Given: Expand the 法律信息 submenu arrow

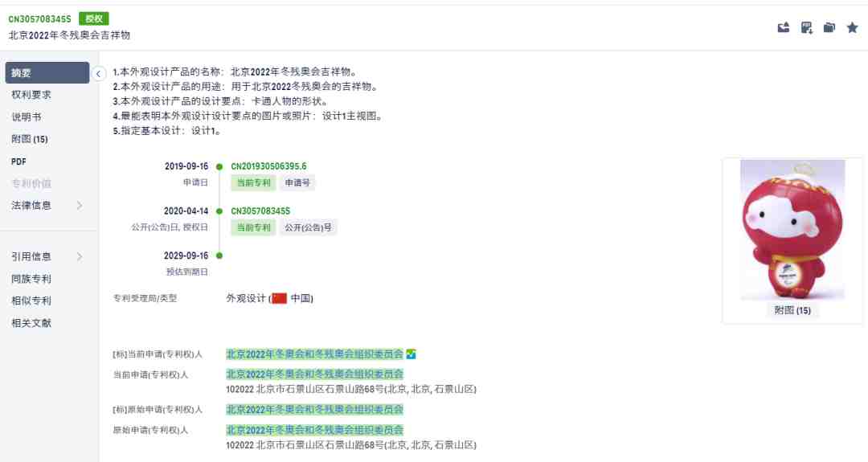Looking at the screenshot, I should click(x=79, y=205).
